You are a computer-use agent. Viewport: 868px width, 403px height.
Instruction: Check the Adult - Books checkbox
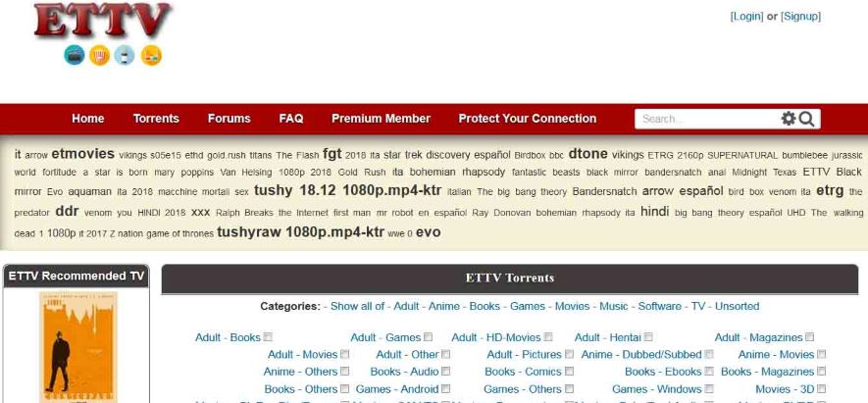268,336
